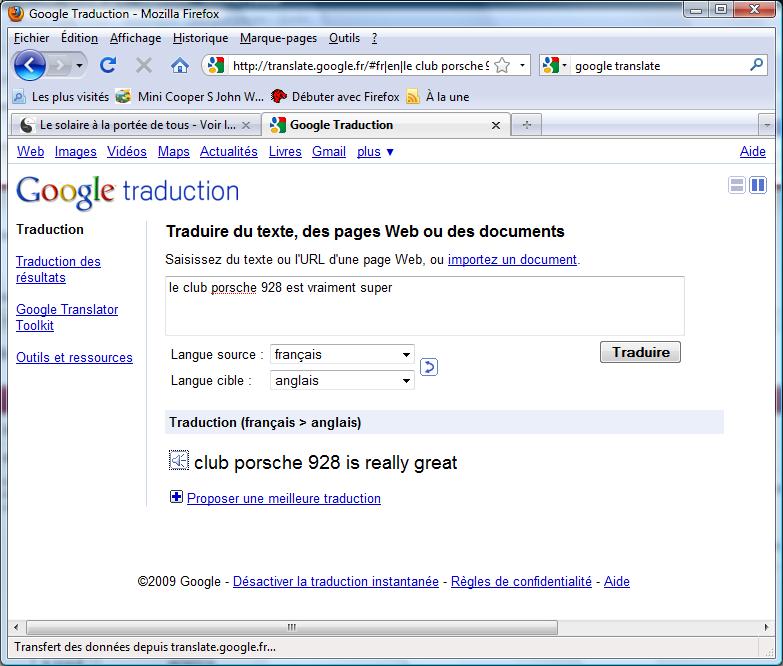Open the back/forward history dropdown arrow
783x666 pixels.
(79, 65)
